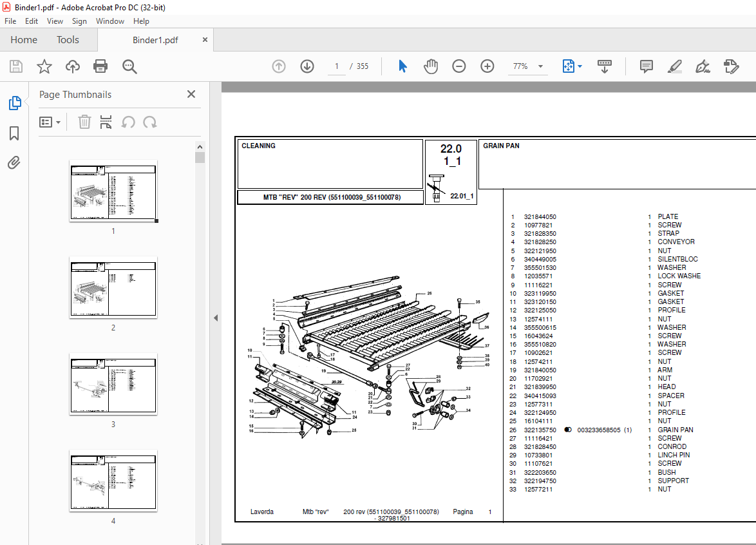Click the GRAIN PAN title text
Viewport: 756px width, 545px height.
501,146
